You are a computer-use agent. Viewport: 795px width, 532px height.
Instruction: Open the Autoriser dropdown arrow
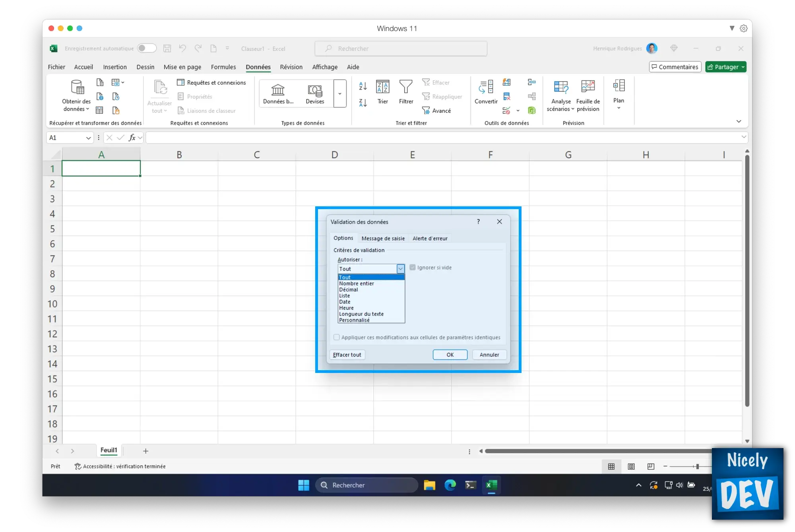pyautogui.click(x=400, y=269)
